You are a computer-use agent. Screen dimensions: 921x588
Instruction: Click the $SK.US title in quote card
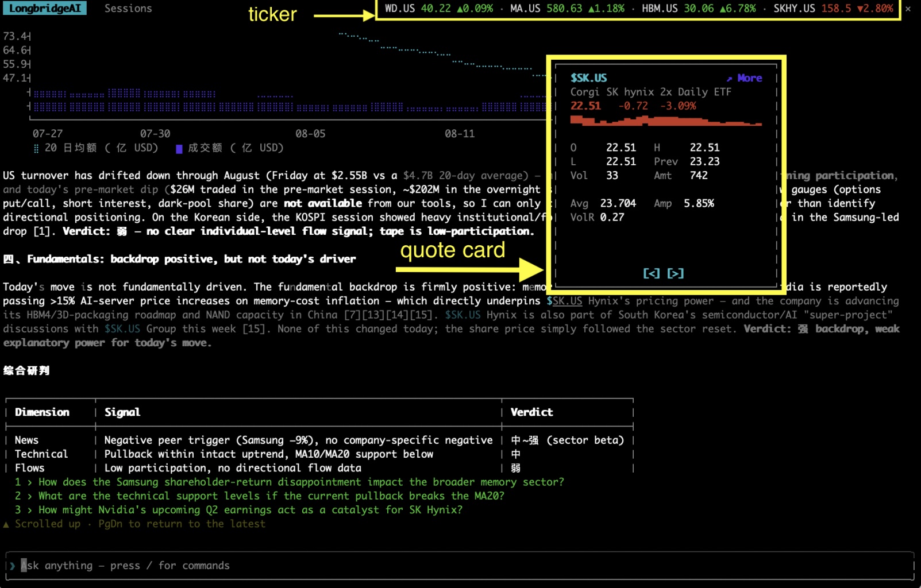click(x=588, y=78)
